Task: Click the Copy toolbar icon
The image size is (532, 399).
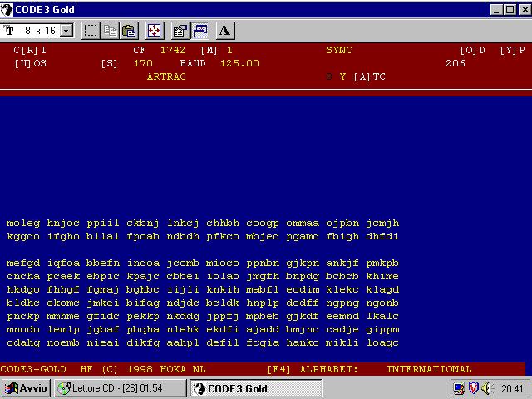Action: pyautogui.click(x=111, y=31)
